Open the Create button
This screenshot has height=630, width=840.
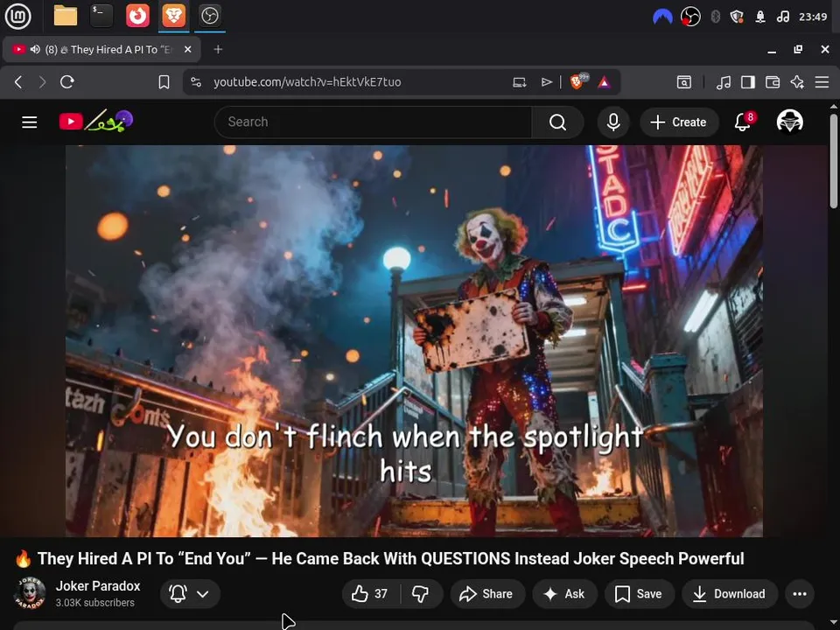coord(679,122)
